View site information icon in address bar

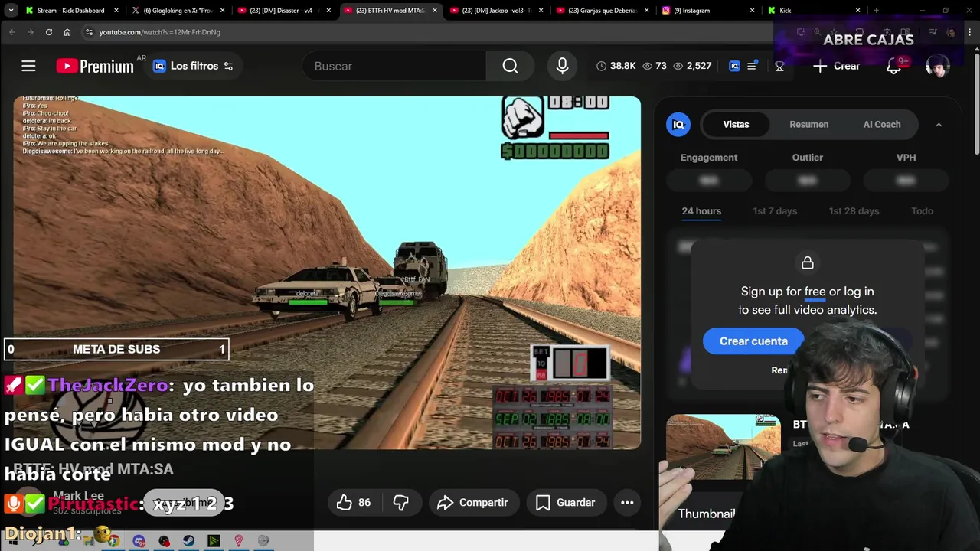(89, 32)
